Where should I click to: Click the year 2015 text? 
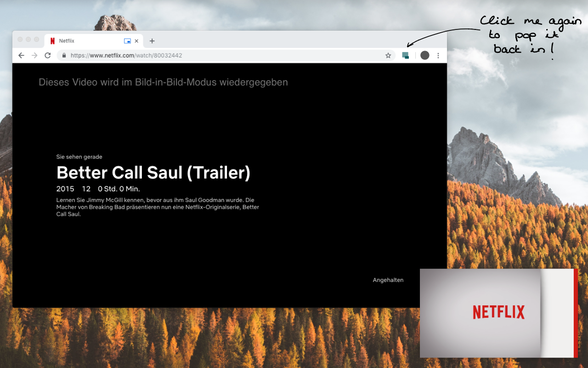(65, 189)
